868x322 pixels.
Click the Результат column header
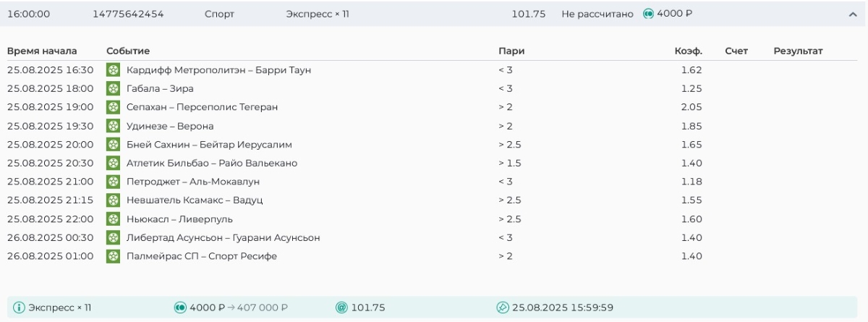click(x=798, y=51)
